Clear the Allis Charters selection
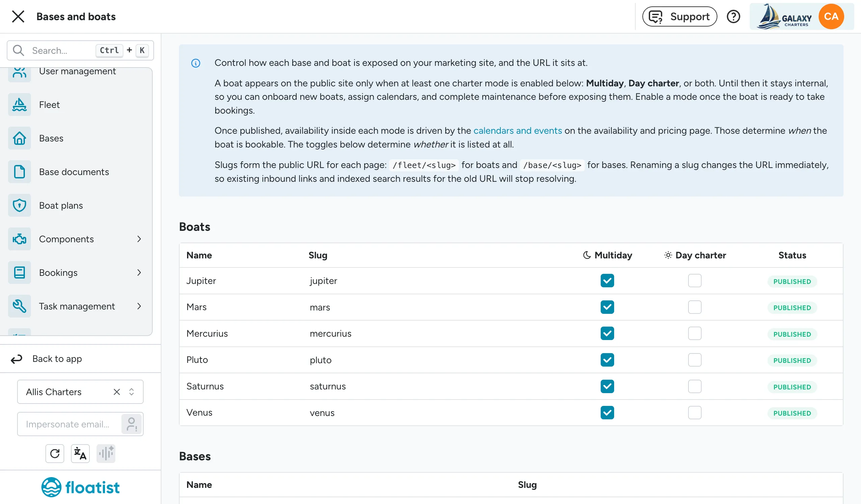The height and width of the screenshot is (504, 861). point(117,392)
